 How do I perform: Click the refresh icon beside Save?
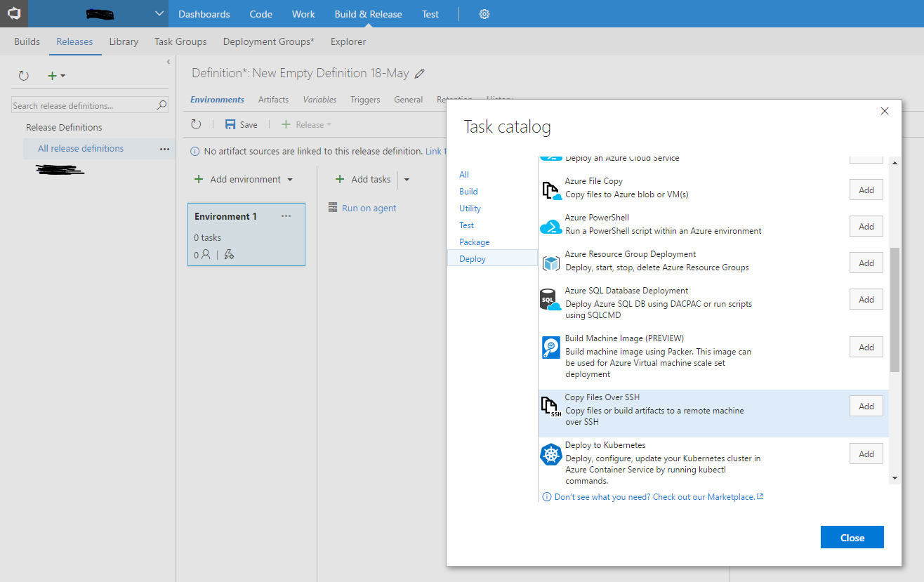(x=197, y=124)
